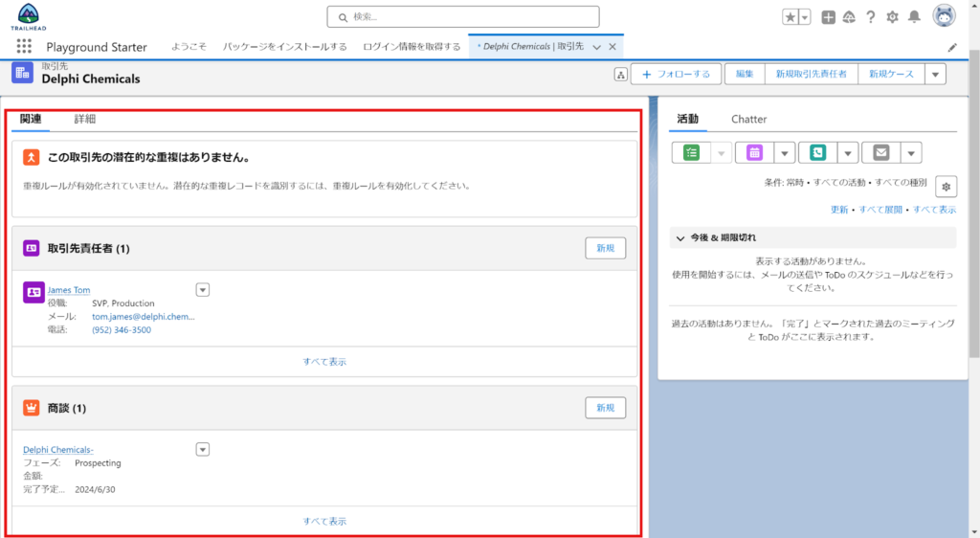Collapse the 今後 & 期限切れ section
The width and height of the screenshot is (980, 538).
680,237
